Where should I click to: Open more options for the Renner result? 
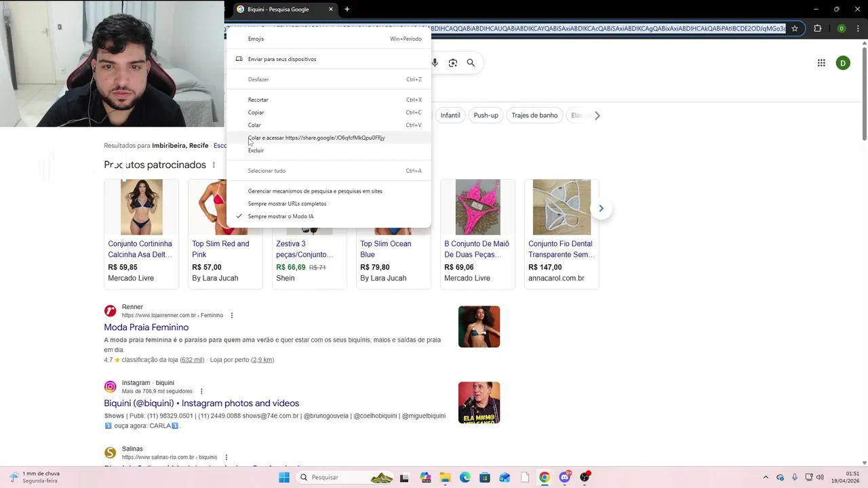(232, 315)
